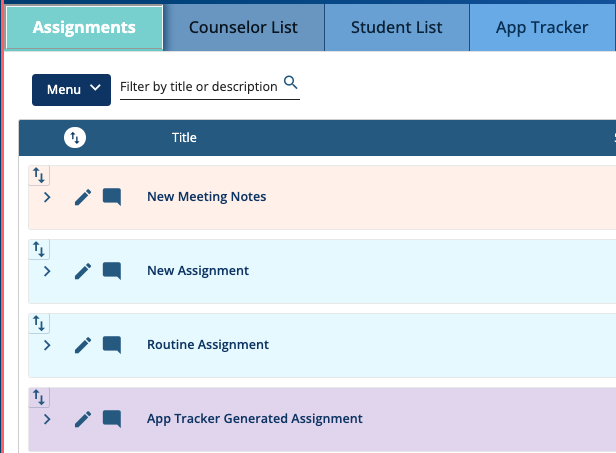Edit App Tracker Generated Assignment
616x453 pixels.
click(x=83, y=419)
